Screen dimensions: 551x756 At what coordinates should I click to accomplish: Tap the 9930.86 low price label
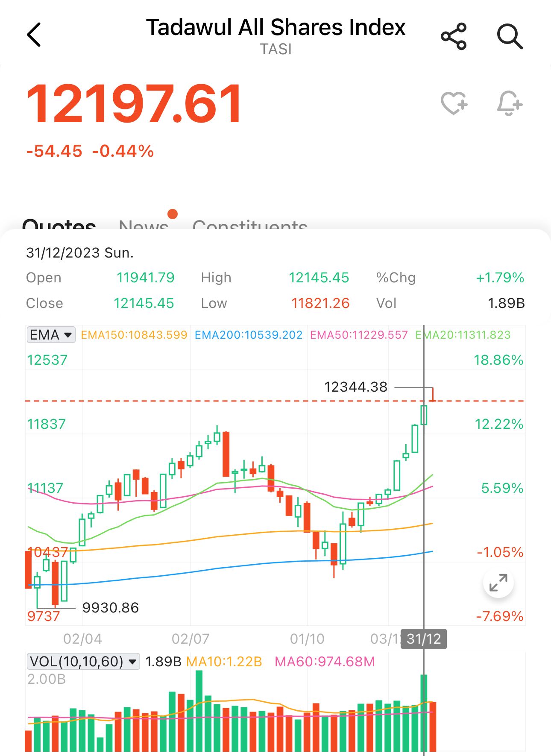point(111,607)
